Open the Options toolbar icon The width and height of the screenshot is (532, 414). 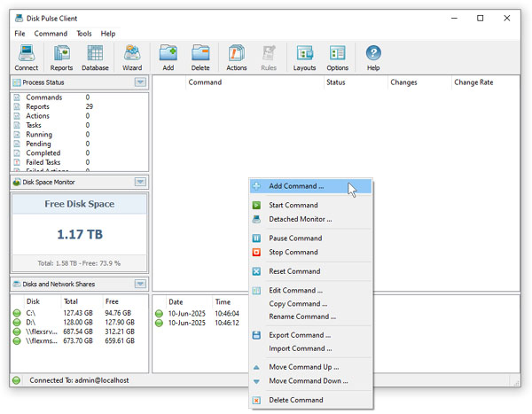coord(337,58)
